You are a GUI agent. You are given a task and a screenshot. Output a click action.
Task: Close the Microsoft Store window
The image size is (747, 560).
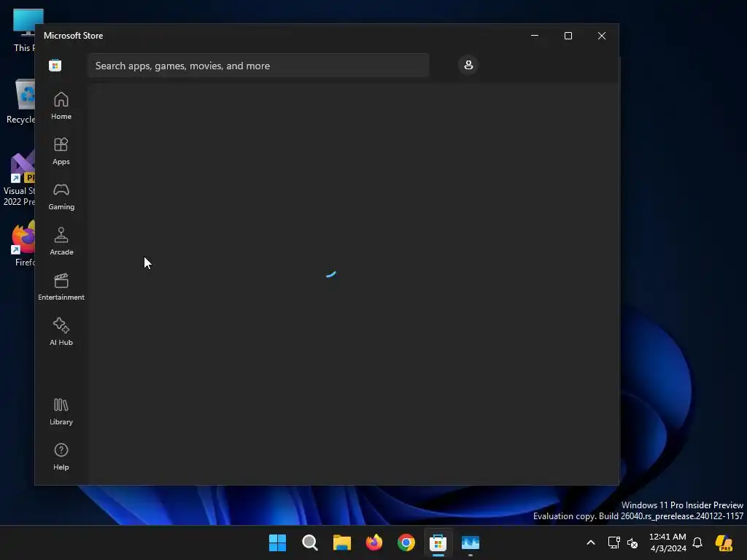point(602,36)
